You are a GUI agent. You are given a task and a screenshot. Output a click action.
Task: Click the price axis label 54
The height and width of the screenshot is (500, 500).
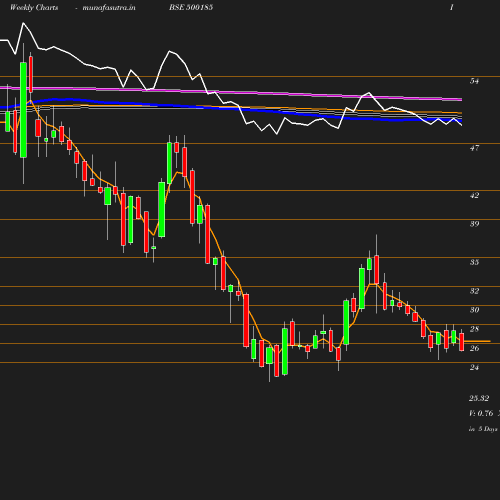[x=474, y=81]
